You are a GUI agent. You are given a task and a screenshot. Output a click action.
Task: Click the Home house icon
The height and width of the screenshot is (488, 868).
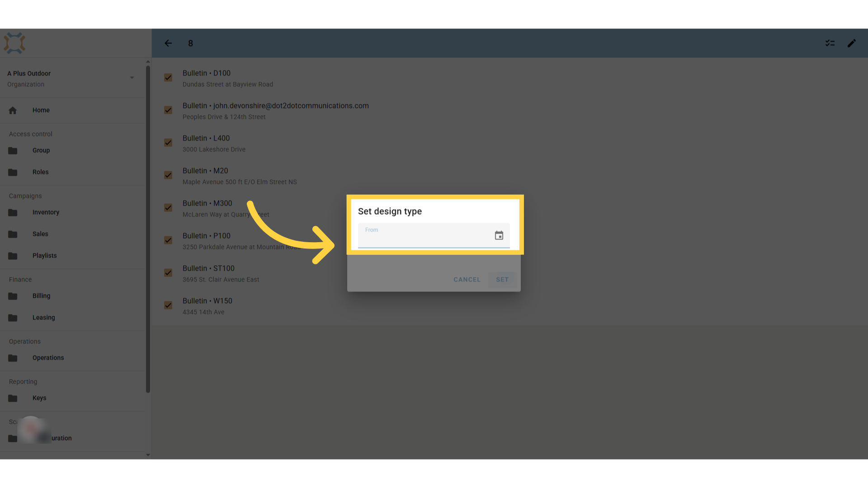pos(13,110)
